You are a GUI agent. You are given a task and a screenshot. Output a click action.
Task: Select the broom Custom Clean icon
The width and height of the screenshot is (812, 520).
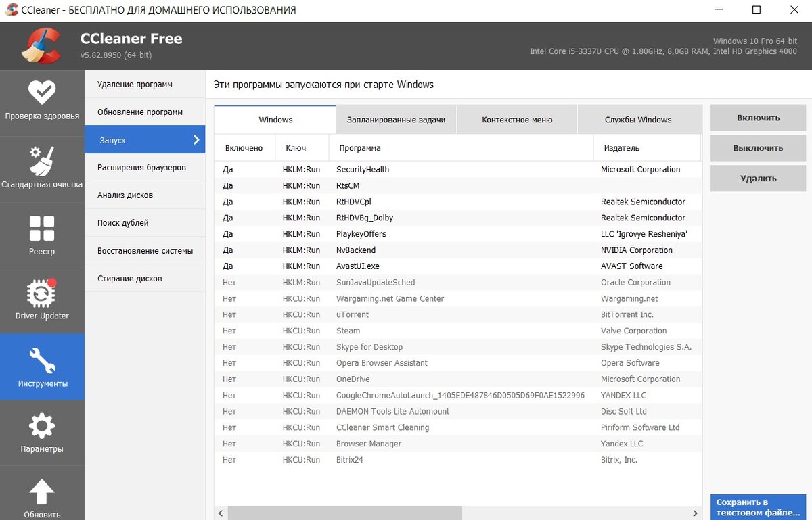42,160
